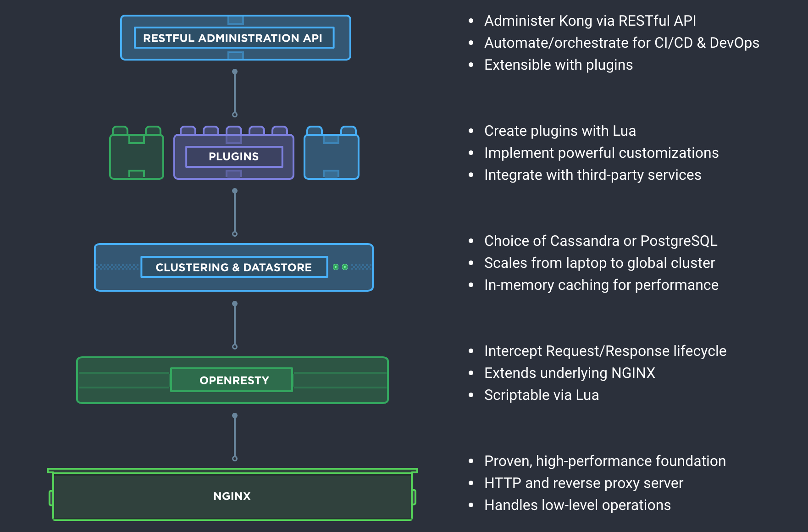The image size is (808, 532).
Task: Click green status LEDs on datastore block
Action: tap(340, 267)
